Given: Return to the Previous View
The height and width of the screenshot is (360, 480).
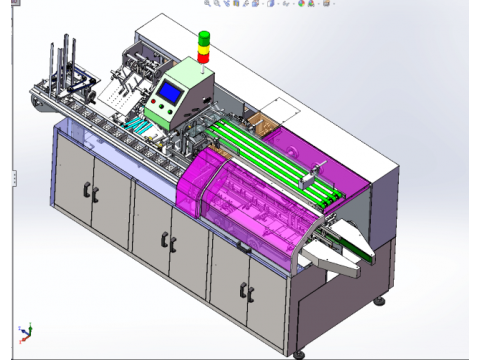Looking at the screenshot, I should [x=227, y=3].
